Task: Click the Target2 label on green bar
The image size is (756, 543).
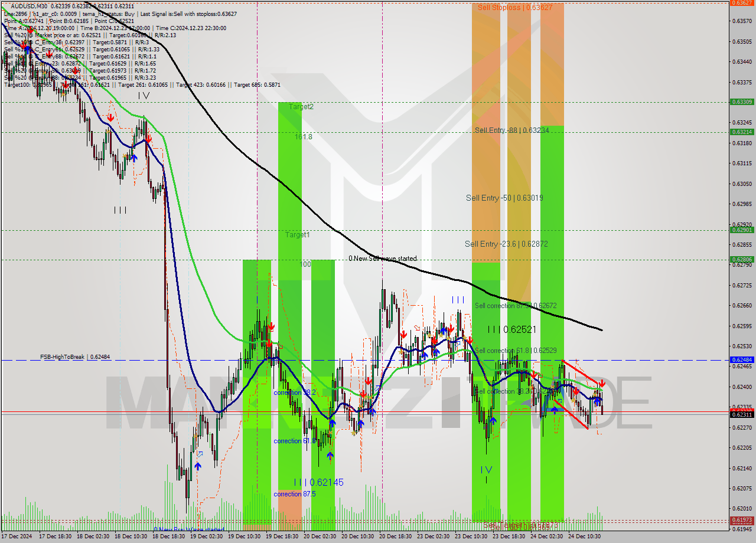Action: [x=301, y=107]
